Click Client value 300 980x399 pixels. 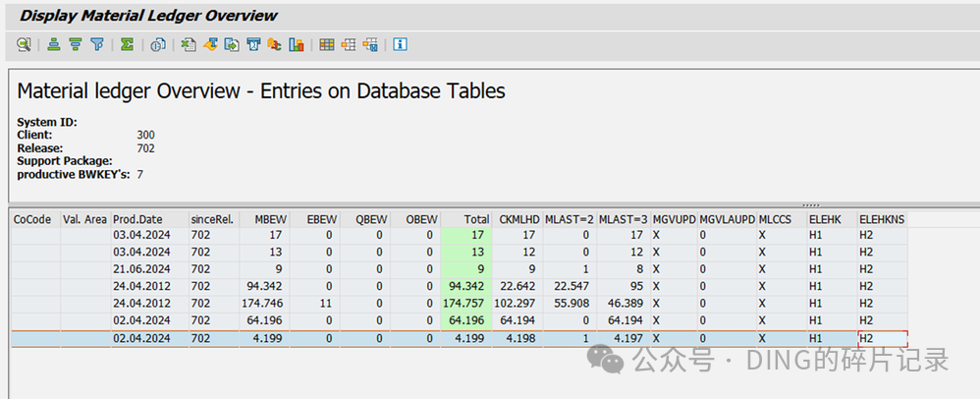(x=145, y=135)
